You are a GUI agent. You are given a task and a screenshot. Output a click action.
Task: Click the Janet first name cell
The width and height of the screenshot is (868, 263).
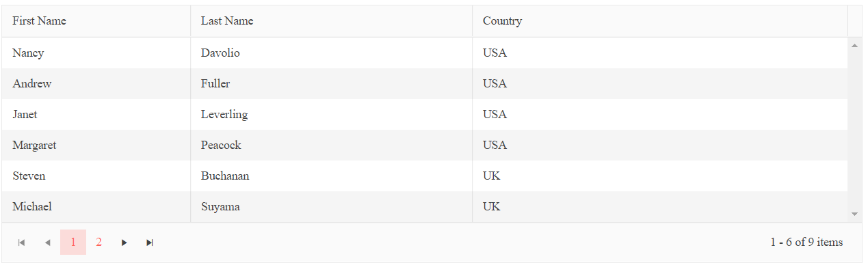coord(96,114)
